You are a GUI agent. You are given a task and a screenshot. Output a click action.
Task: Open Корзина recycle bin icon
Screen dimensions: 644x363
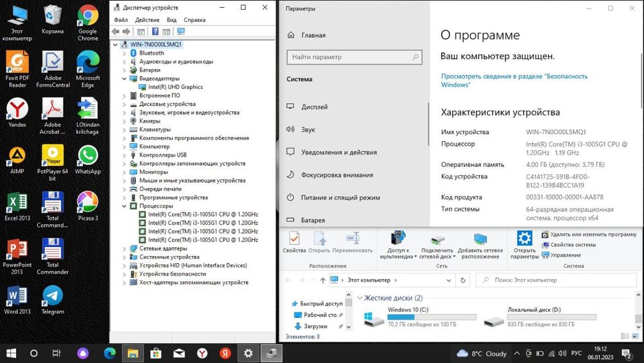coord(53,19)
